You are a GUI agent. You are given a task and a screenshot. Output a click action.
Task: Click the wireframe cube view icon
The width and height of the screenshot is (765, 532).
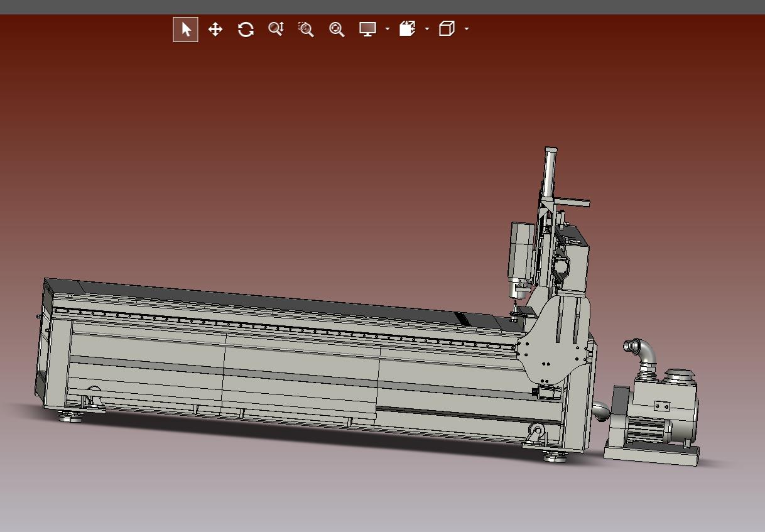(x=447, y=30)
